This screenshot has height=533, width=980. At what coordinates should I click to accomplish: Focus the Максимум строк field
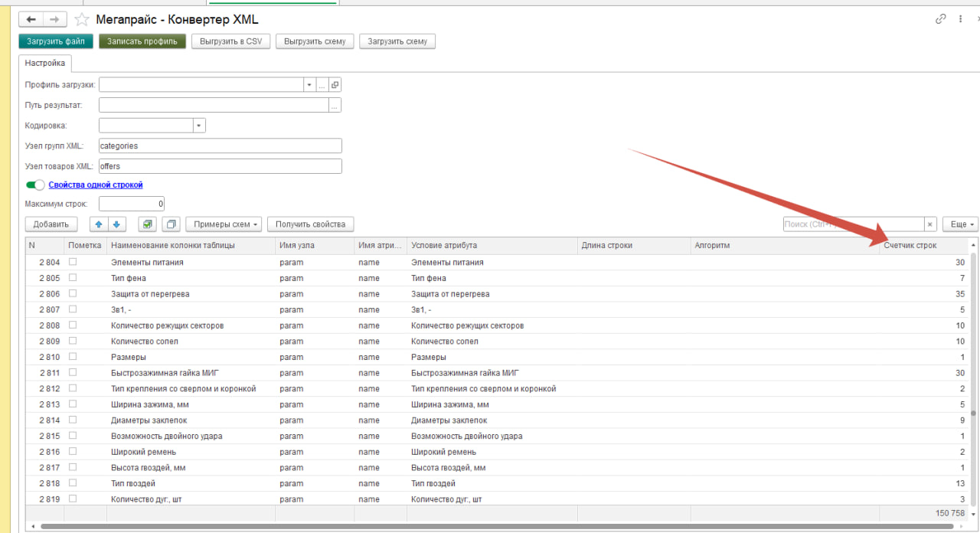132,204
